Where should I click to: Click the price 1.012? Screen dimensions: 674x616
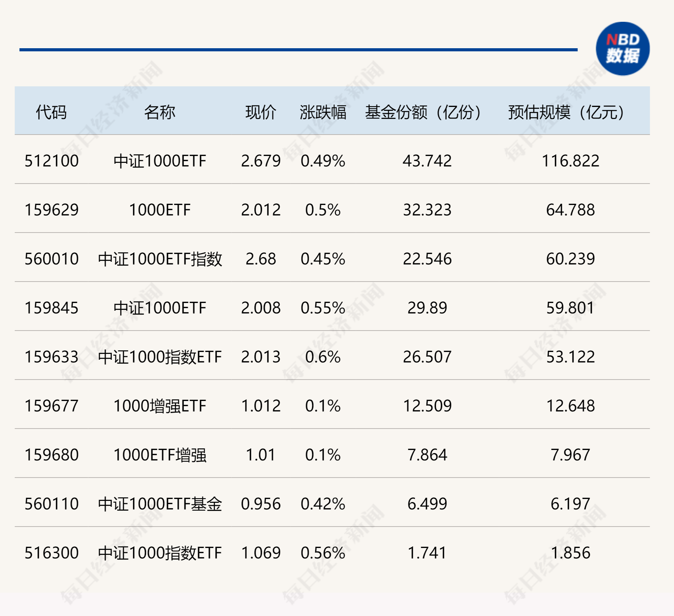pos(261,406)
